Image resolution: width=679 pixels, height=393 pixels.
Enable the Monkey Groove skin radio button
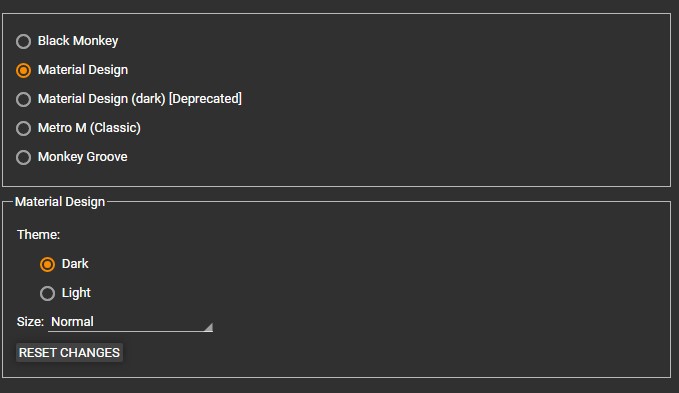(23, 158)
